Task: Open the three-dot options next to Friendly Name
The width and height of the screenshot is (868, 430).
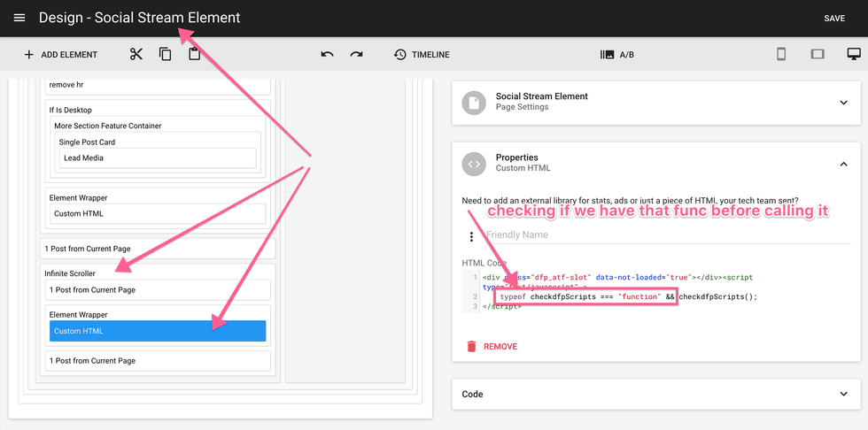Action: [x=471, y=236]
